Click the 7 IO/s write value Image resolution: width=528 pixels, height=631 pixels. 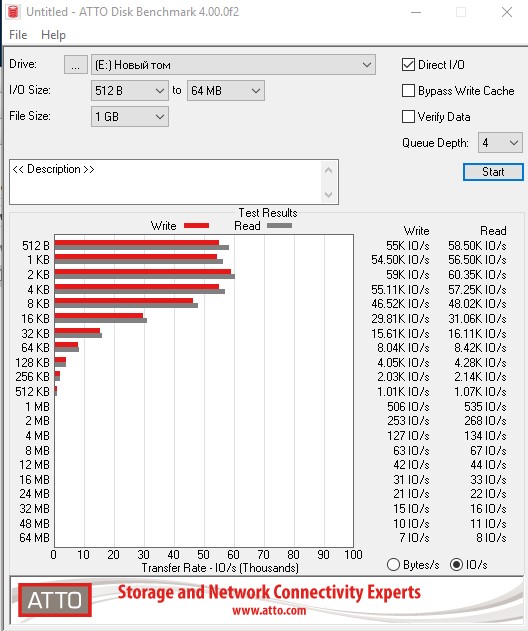[414, 538]
